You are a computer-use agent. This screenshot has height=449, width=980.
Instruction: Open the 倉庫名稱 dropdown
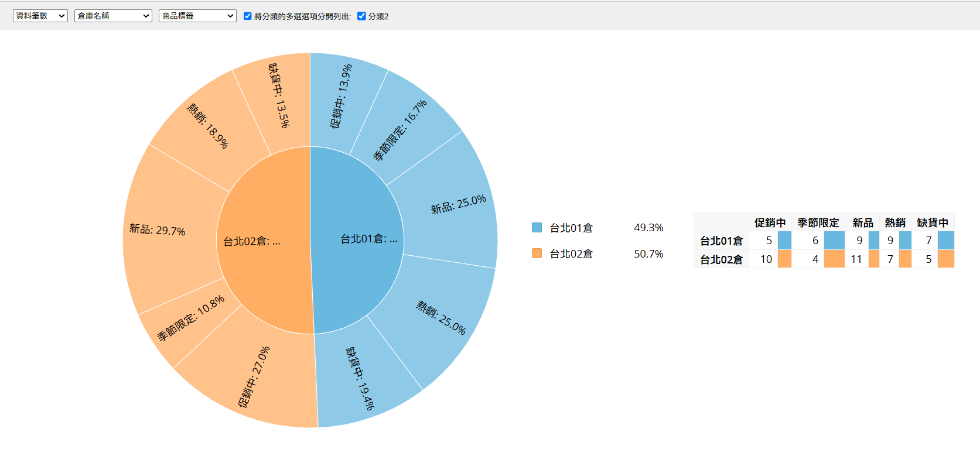click(x=113, y=16)
